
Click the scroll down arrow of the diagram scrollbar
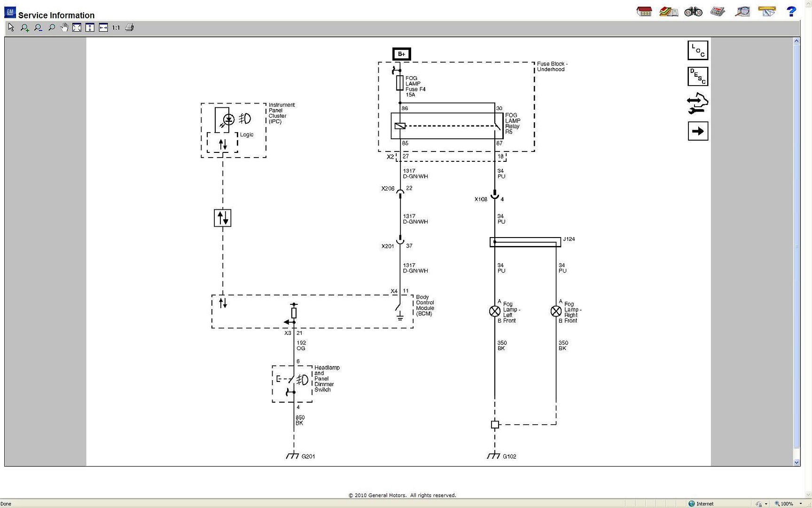796,462
